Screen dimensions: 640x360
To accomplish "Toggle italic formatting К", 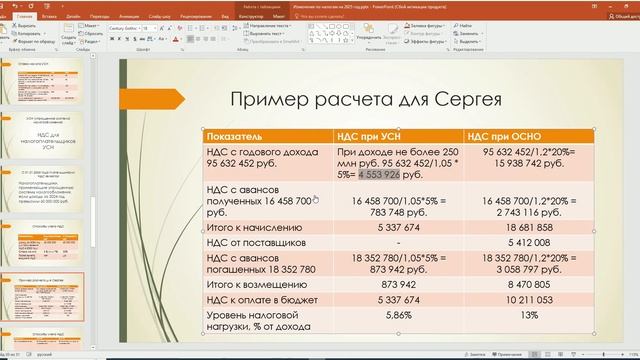I will pos(119,39).
